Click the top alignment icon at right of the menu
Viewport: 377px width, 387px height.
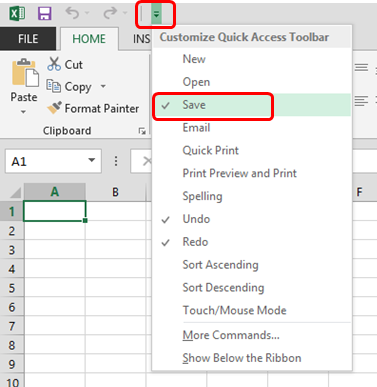[361, 68]
